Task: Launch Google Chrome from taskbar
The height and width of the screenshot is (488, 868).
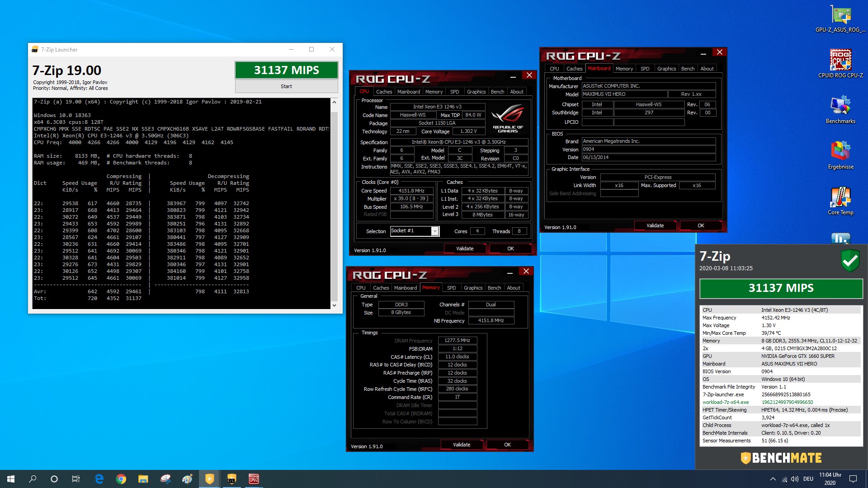Action: 121,479
